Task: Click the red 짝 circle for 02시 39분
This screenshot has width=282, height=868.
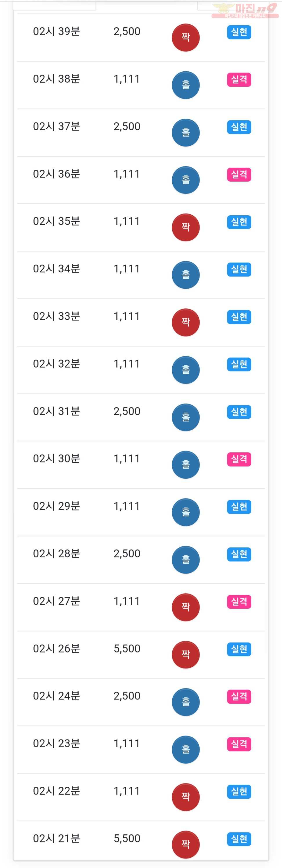Action: pyautogui.click(x=186, y=37)
